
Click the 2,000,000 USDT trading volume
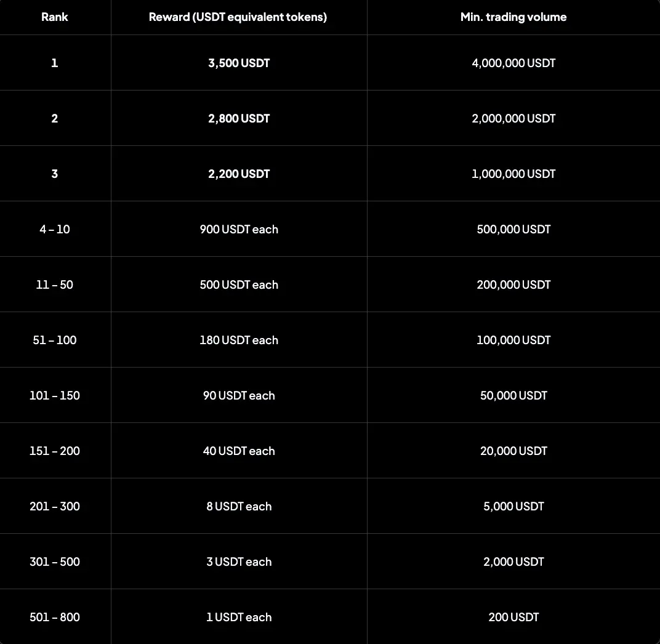click(x=513, y=118)
